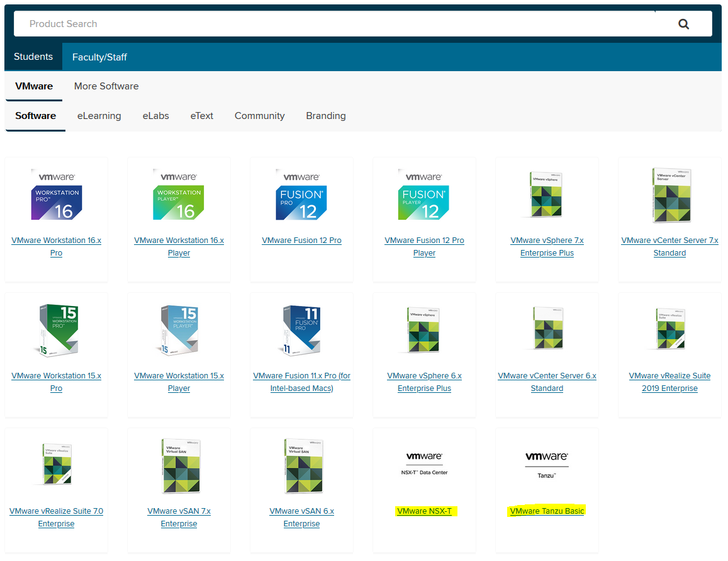The image size is (728, 561).
Task: Click the vSAN 7.x box image
Action: click(179, 465)
